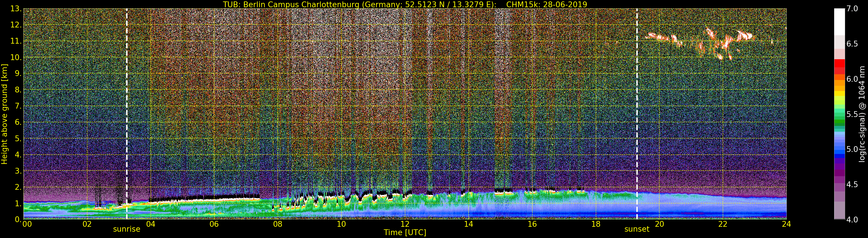This screenshot has width=868, height=238.
Task: Click the 7.0 tick label on the colorbar
Action: click(x=852, y=9)
